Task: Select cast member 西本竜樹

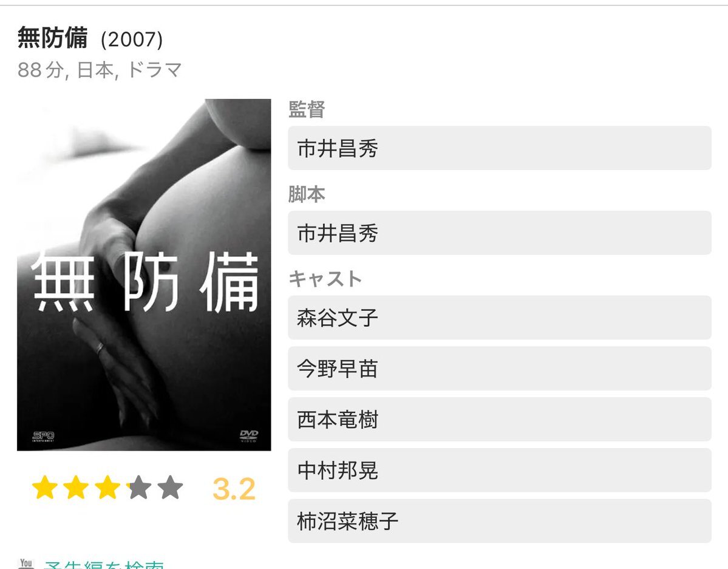Action: click(x=500, y=420)
